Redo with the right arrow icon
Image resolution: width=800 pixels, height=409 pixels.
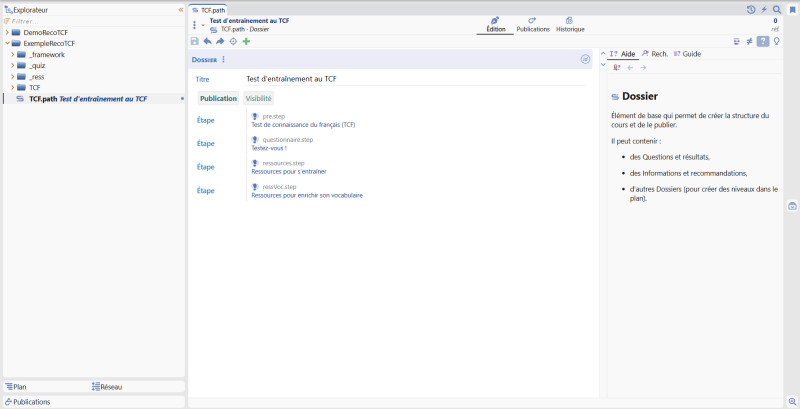tap(220, 41)
